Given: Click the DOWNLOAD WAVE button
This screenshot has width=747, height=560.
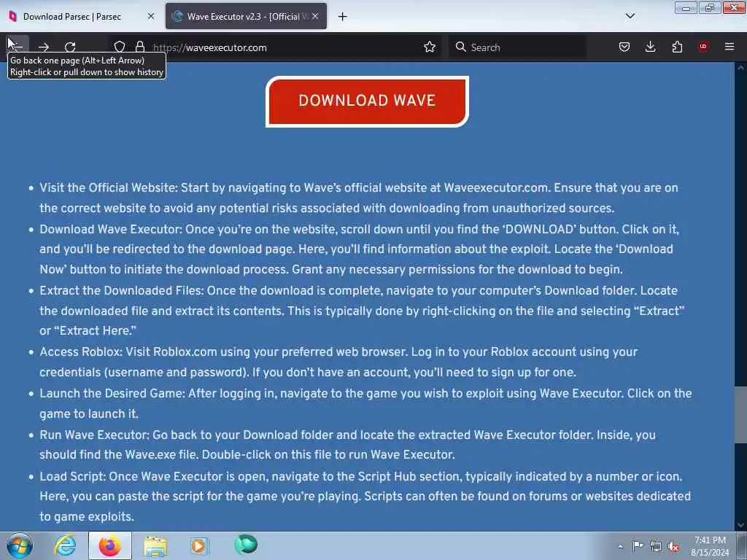Looking at the screenshot, I should [x=367, y=101].
